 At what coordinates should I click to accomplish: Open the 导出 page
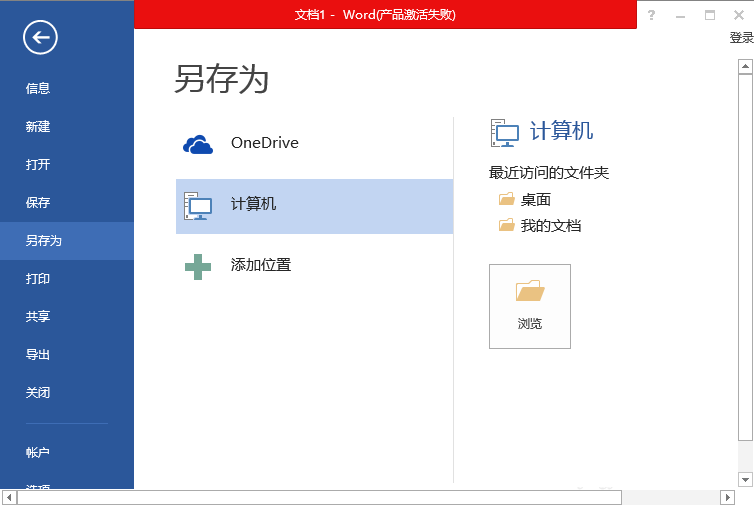(38, 354)
